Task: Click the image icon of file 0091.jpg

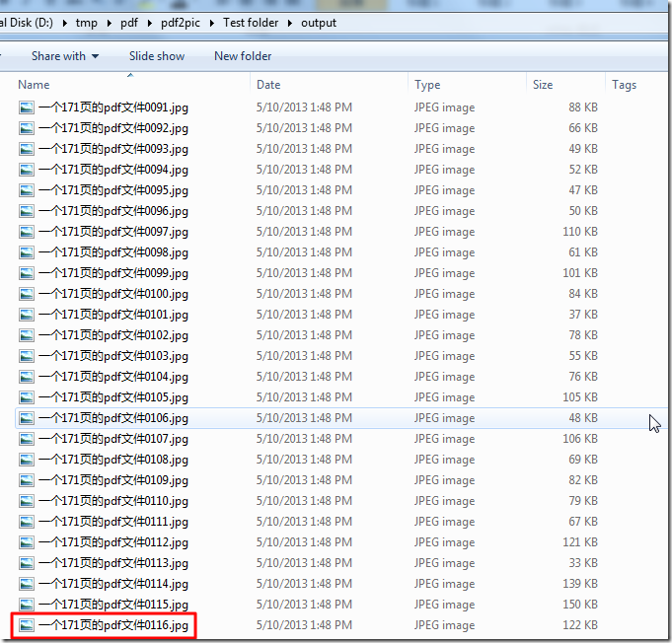Action: [26, 107]
